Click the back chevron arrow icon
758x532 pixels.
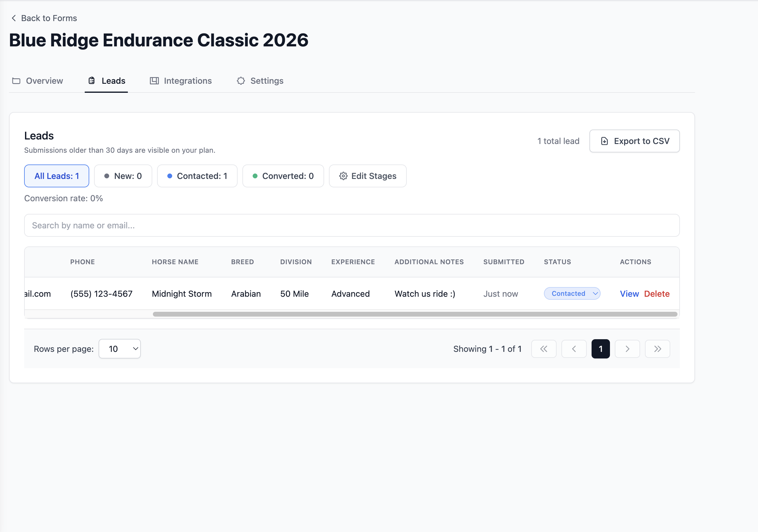click(x=14, y=18)
